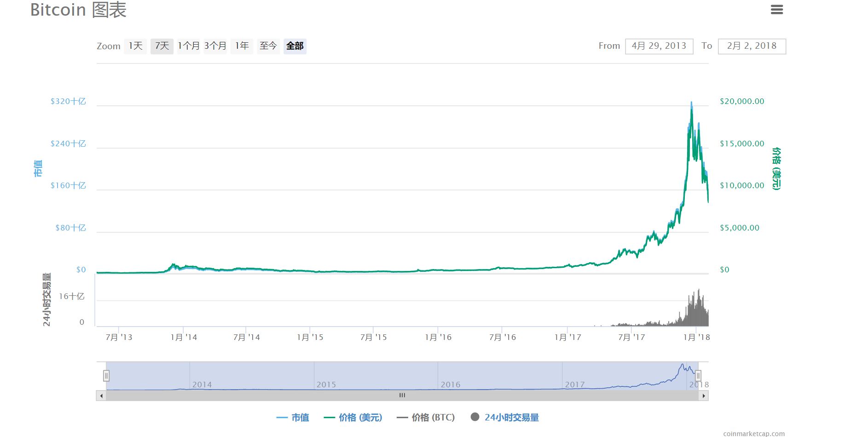
Task: Click the $320十亿 market cap label
Action: (68, 101)
